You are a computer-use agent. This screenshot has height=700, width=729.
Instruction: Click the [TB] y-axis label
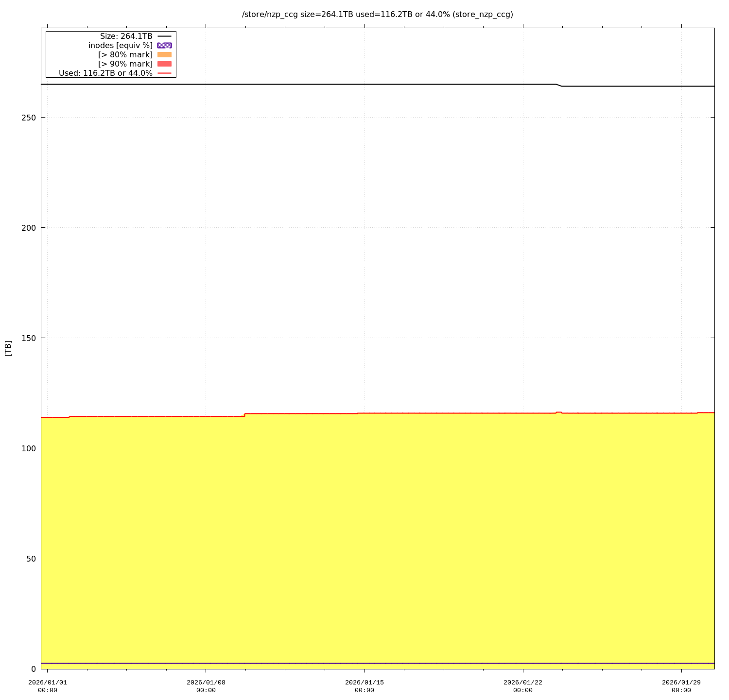coord(8,348)
